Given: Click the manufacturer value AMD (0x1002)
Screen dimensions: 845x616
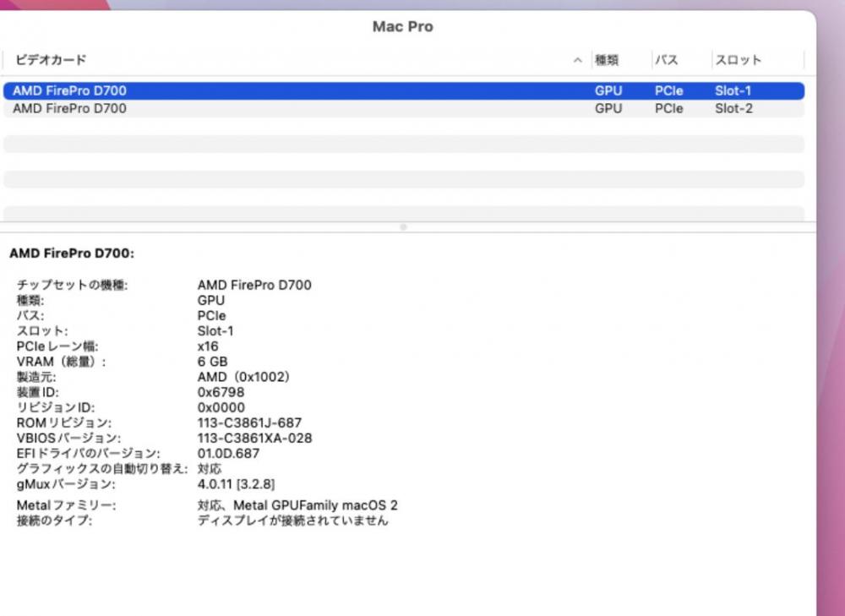Looking at the screenshot, I should (x=243, y=377).
